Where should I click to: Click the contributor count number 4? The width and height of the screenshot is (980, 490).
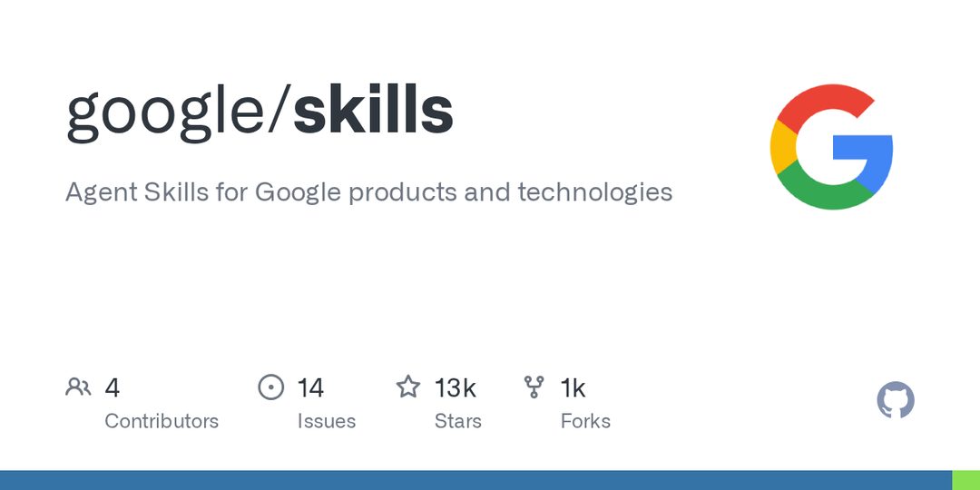click(x=112, y=387)
